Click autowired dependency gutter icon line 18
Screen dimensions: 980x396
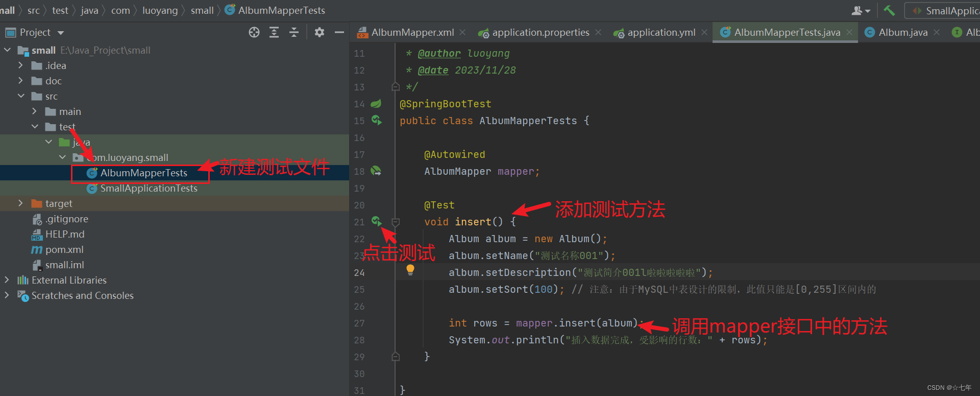click(x=376, y=171)
